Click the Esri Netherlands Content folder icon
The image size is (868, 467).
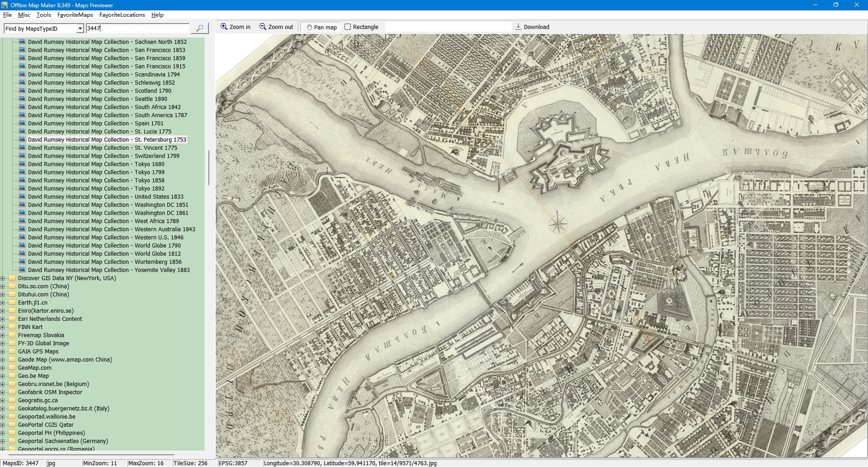tap(12, 319)
